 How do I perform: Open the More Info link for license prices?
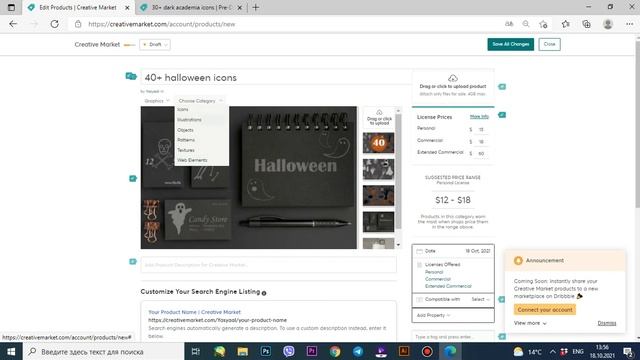[479, 117]
